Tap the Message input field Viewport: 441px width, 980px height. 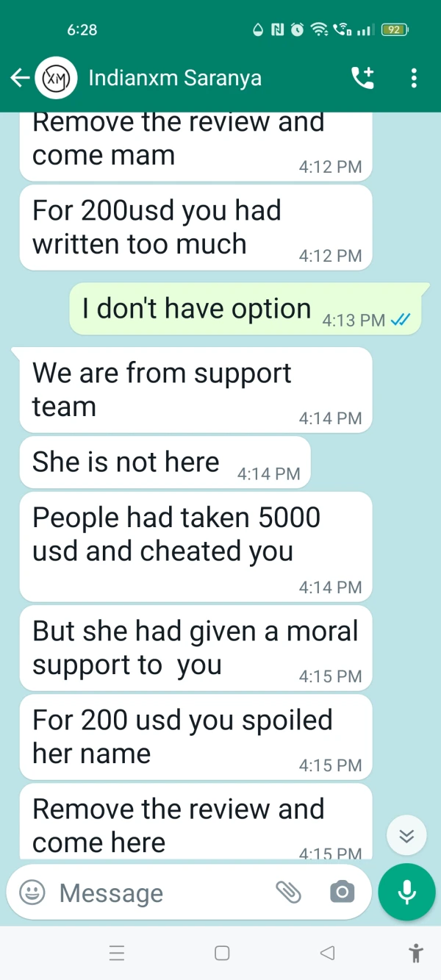[159, 893]
